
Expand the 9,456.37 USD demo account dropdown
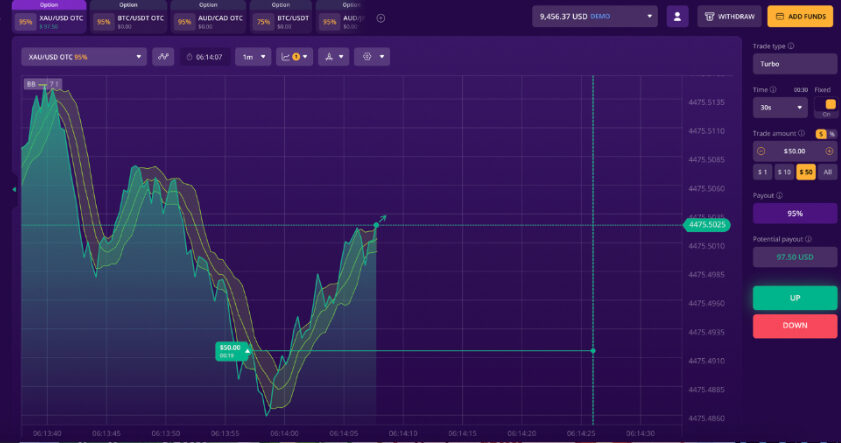coord(595,17)
